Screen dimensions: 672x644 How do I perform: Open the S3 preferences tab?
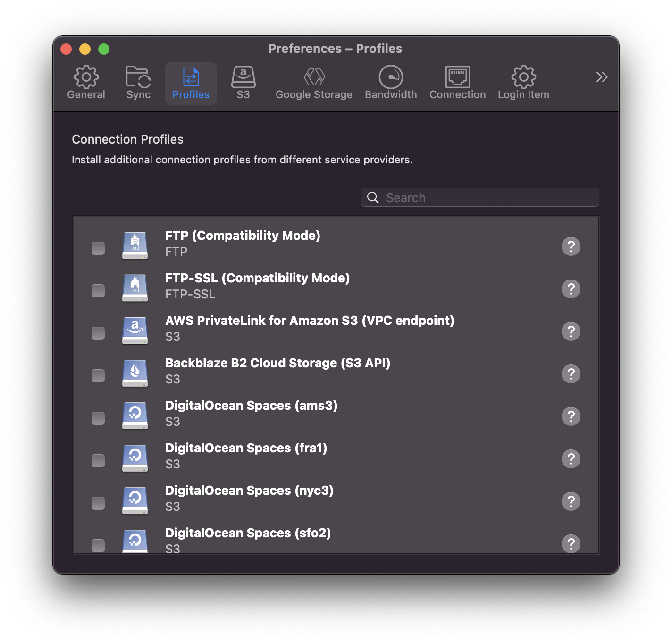tap(243, 83)
